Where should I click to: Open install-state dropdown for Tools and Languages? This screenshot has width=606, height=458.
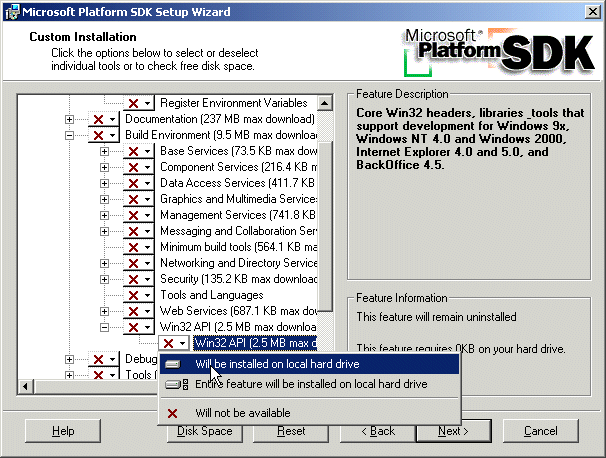[139, 296]
